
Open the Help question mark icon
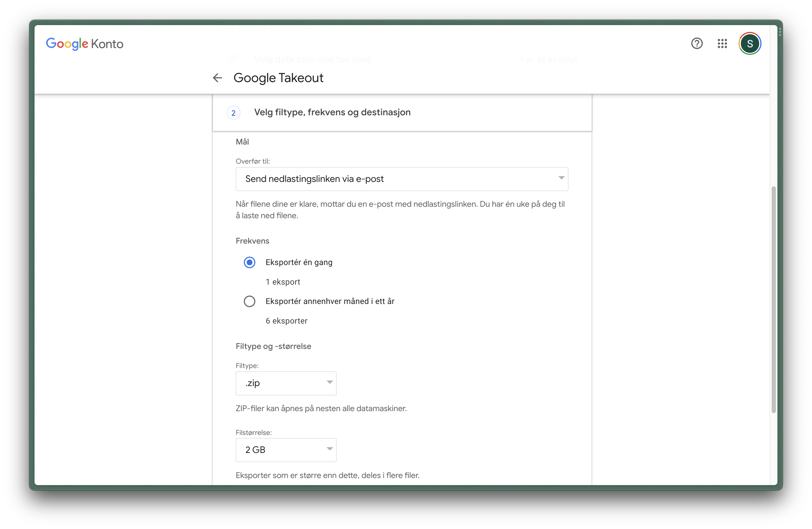pos(697,44)
